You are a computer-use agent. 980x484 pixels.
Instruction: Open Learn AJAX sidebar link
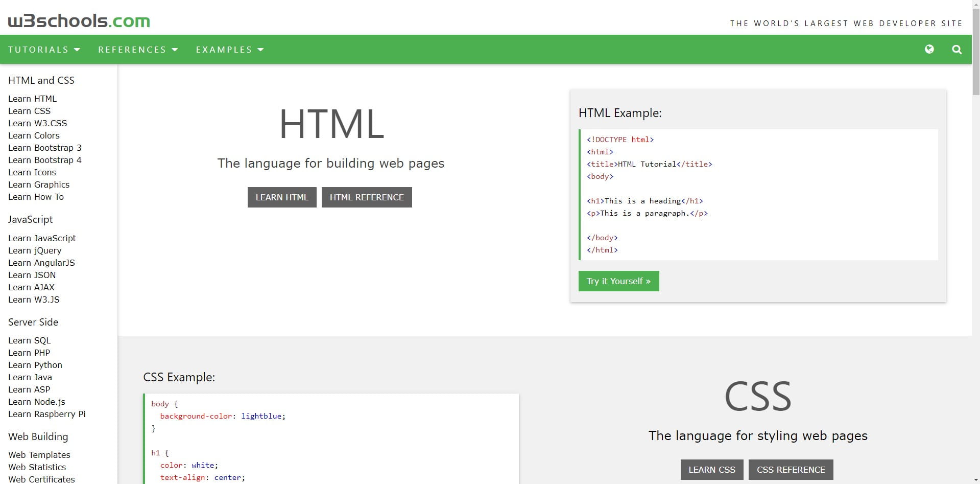pos(31,287)
